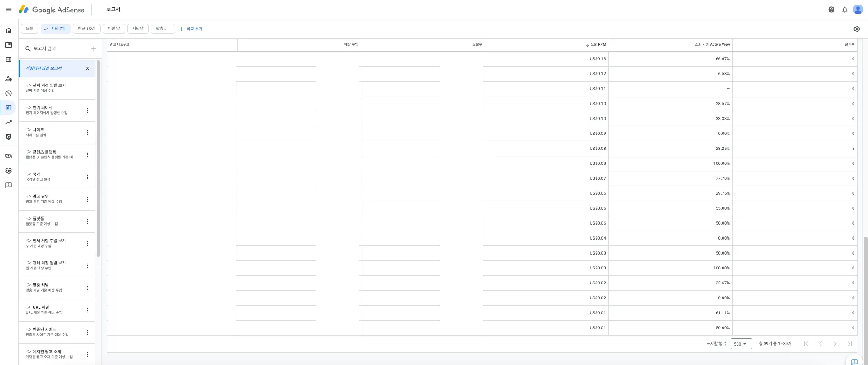Open the notifications bell
This screenshot has width=868, height=365.
pos(845,10)
